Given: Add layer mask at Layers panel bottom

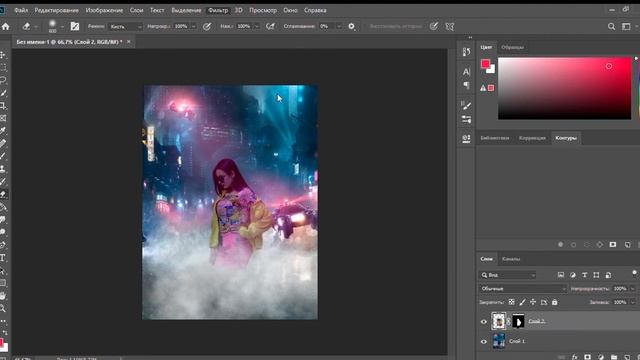Looking at the screenshot, I should pyautogui.click(x=587, y=357).
